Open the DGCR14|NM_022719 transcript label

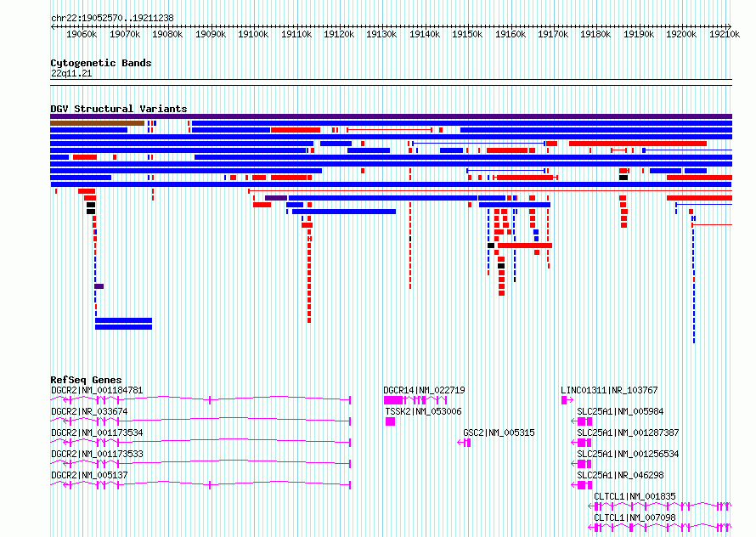(424, 390)
